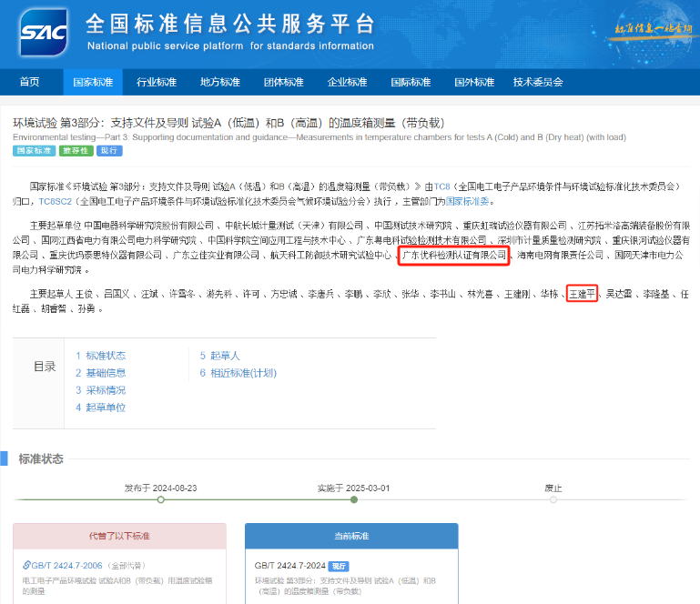Open the TC8SC2 subcommittee link
This screenshot has width=700, height=604.
click(56, 201)
